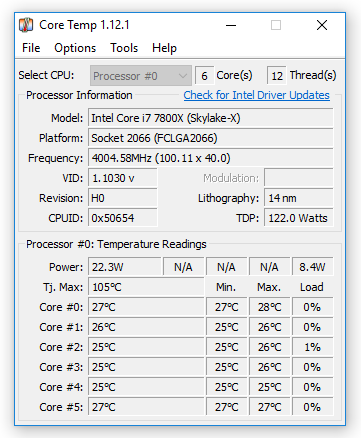Click Core #0 max temperature 28°C
This screenshot has width=361, height=438.
(270, 307)
